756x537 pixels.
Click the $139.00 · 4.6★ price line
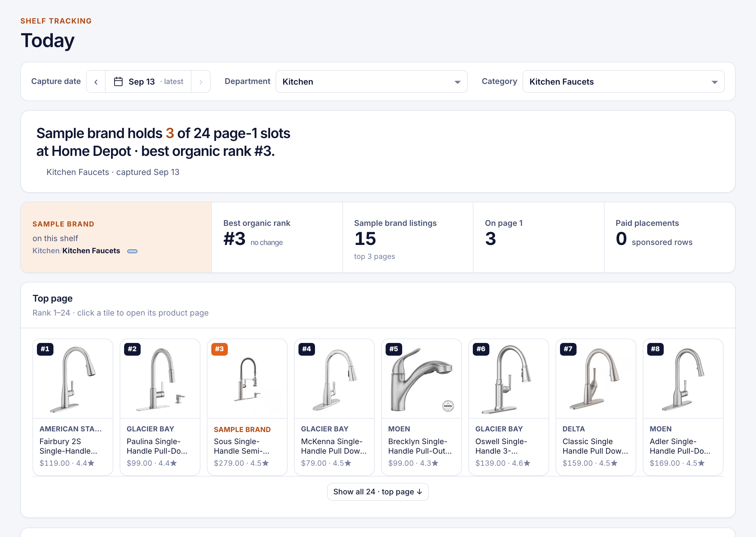pyautogui.click(x=503, y=463)
